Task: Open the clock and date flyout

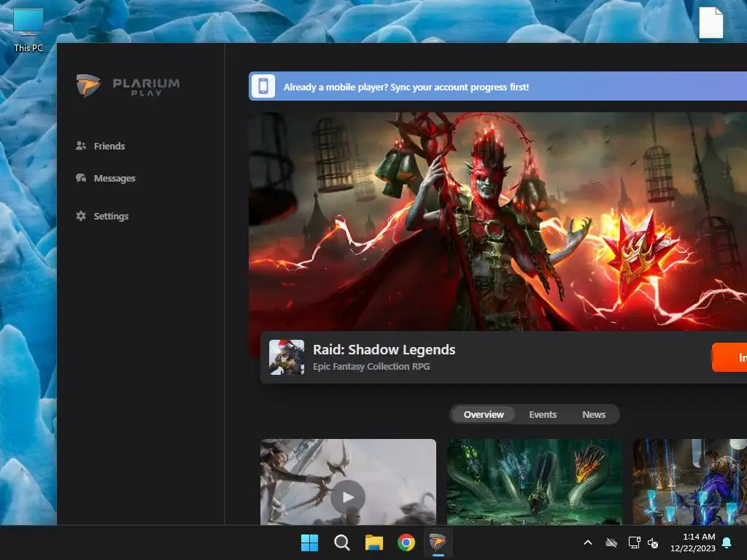Action: click(x=693, y=542)
